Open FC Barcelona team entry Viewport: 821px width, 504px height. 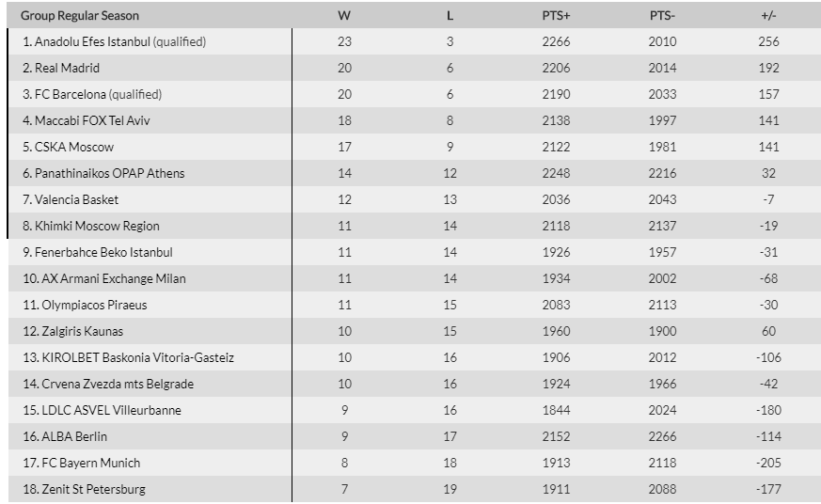click(71, 95)
